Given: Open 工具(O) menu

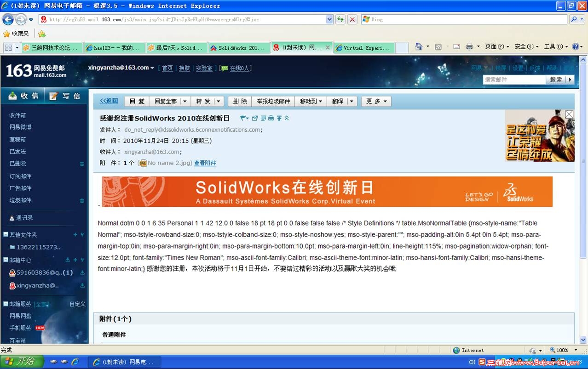Looking at the screenshot, I should click(556, 46).
